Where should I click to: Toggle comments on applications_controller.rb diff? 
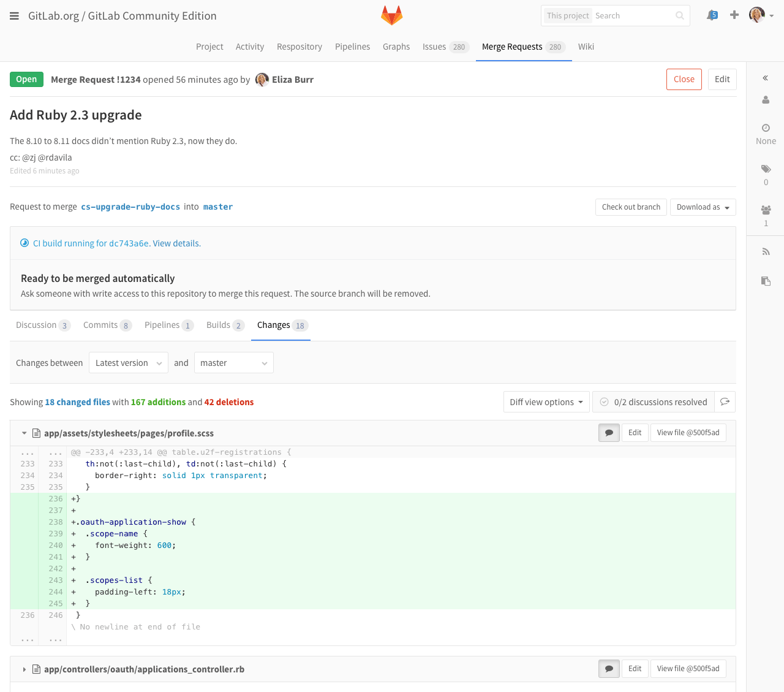(x=608, y=669)
